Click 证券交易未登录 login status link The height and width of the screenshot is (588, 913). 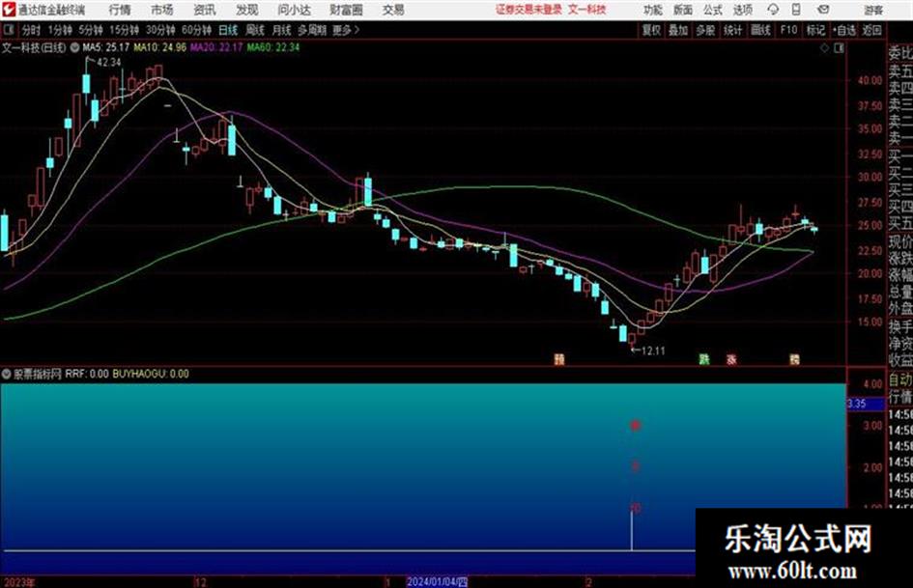(528, 10)
